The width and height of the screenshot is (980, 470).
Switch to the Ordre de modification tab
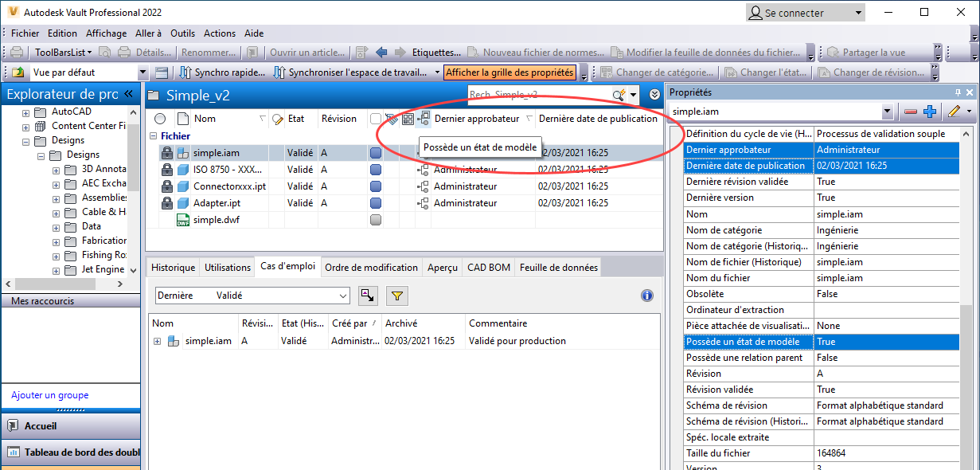(371, 268)
